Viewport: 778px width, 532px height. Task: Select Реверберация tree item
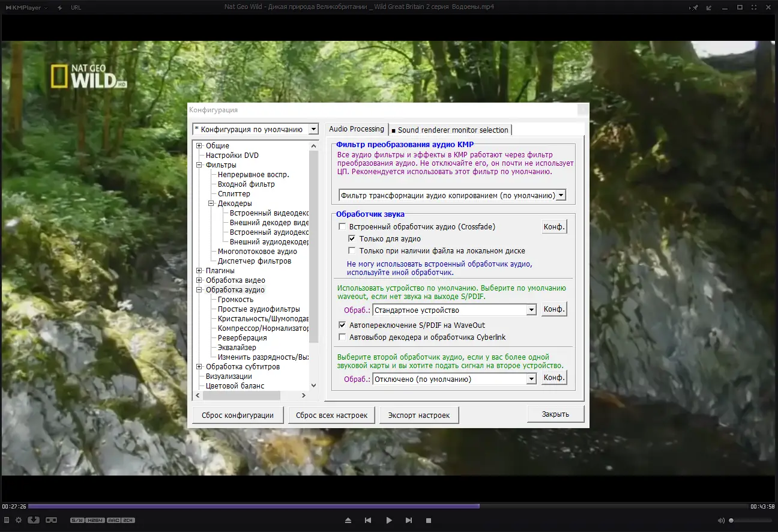coord(243,338)
